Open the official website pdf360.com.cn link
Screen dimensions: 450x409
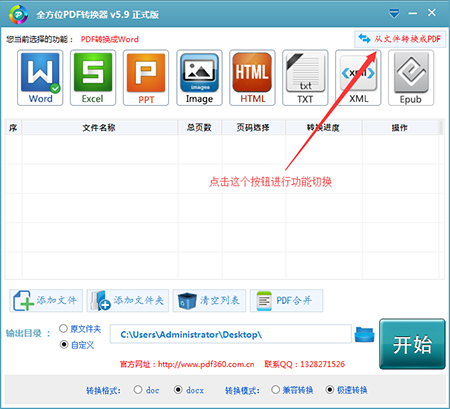(206, 364)
